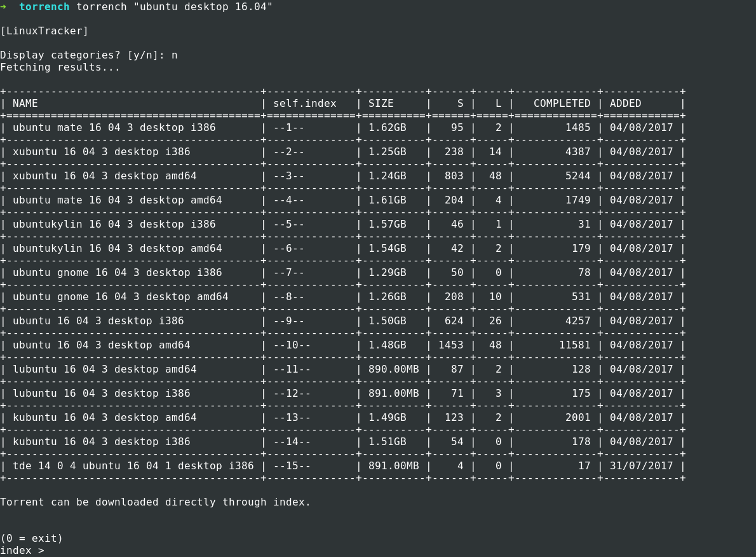756x557 pixels.
Task: Click completed value '2001'
Action: (578, 418)
